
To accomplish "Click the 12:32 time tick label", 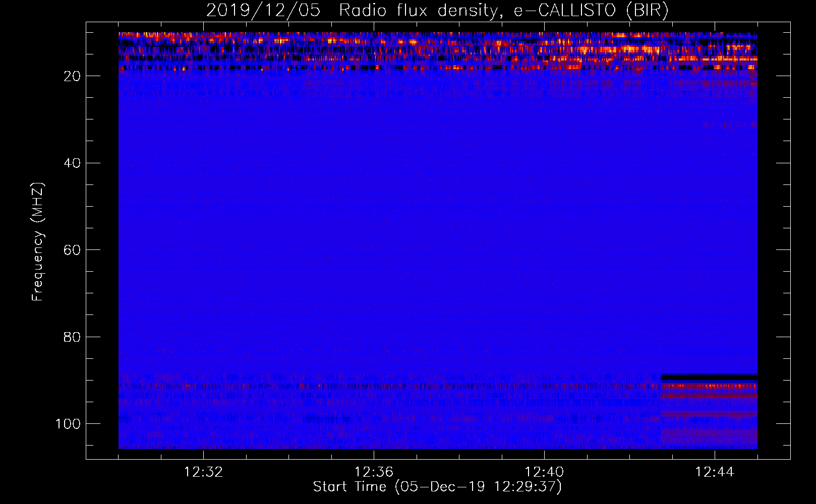I will [x=203, y=472].
